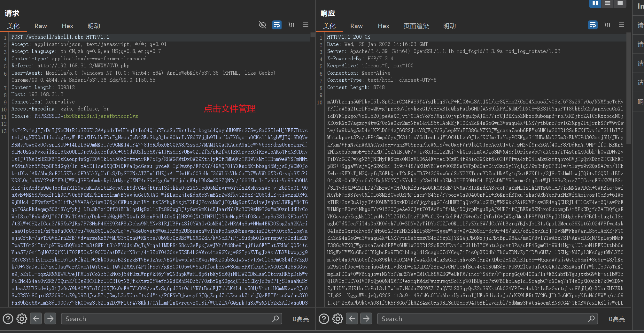Viewport: 644px width, 333px height.
Task: Toggle the crossed-eye visibility icon in request
Action: pyautogui.click(x=262, y=25)
